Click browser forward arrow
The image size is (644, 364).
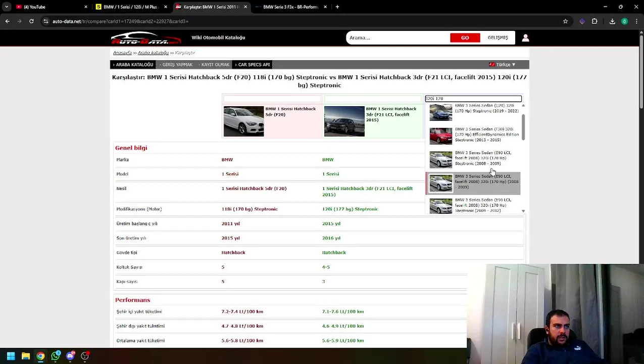click(x=19, y=21)
